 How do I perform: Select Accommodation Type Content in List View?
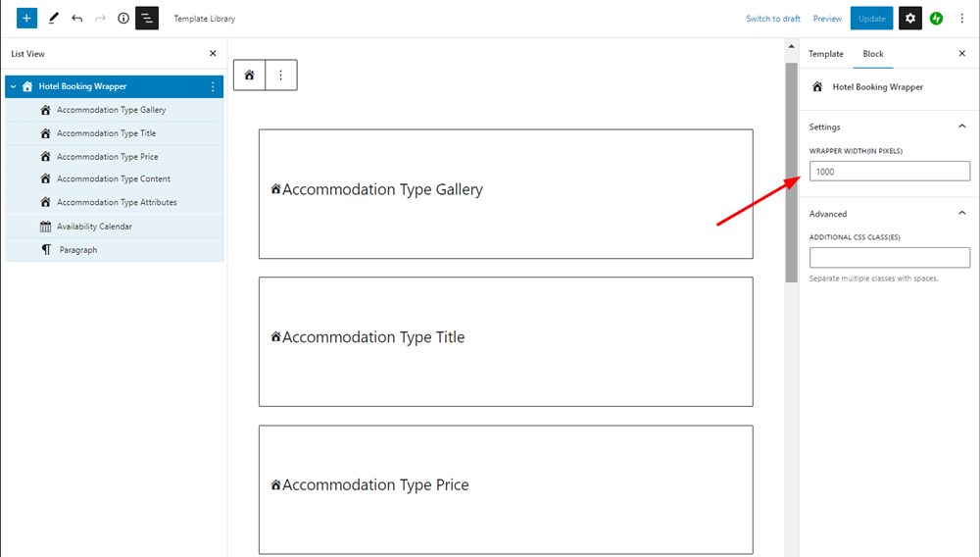tap(115, 178)
